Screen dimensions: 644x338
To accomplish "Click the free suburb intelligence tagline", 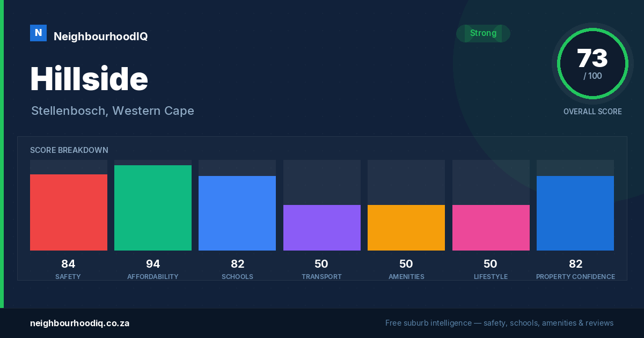I will click(499, 323).
